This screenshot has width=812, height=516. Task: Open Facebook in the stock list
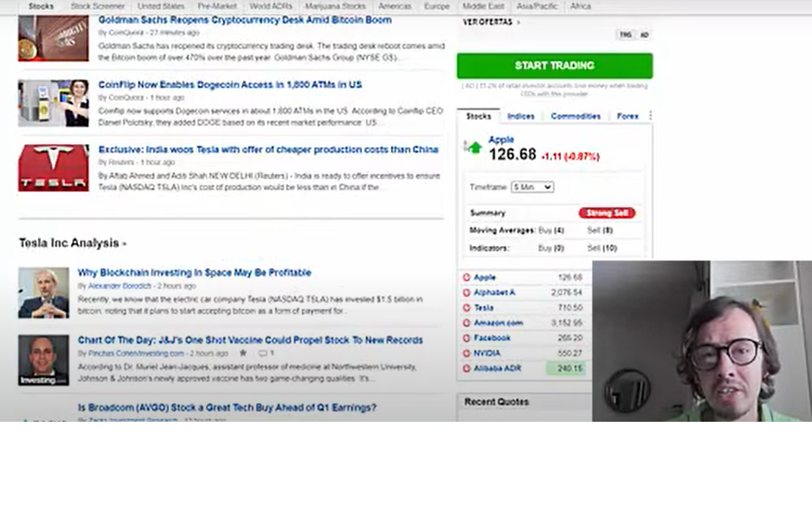pos(492,338)
